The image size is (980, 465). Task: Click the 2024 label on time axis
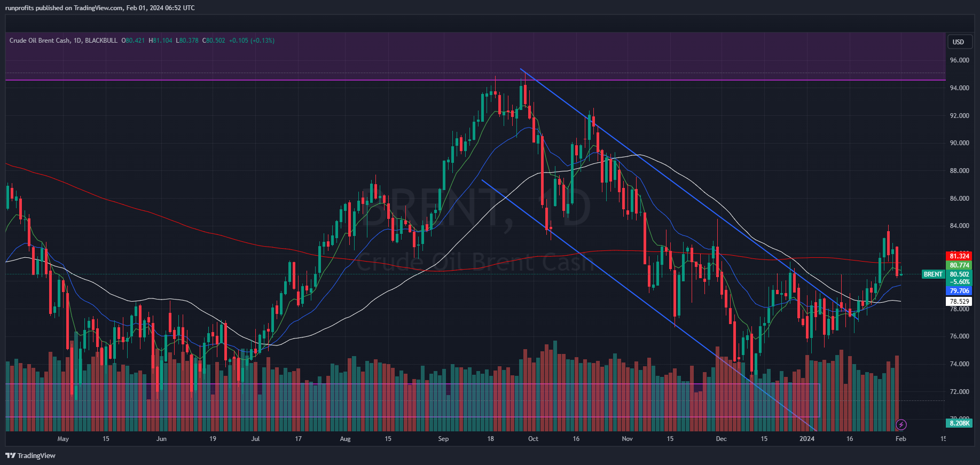[806, 439]
